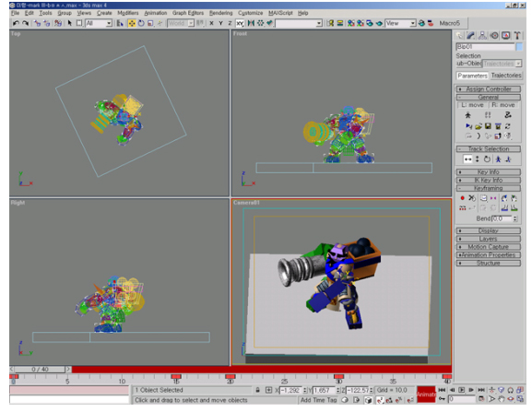Activate the Select and Rotate tool
The height and width of the screenshot is (412, 532).
141,23
